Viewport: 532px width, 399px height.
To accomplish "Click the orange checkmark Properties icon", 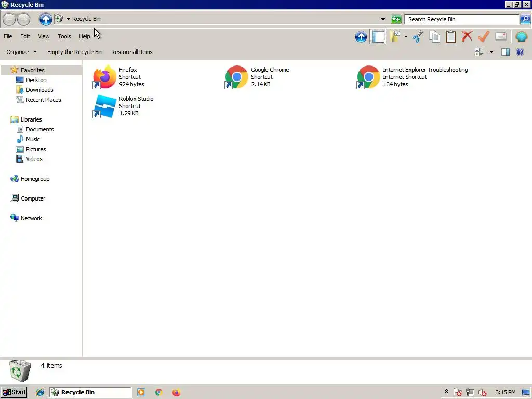I will pos(484,36).
